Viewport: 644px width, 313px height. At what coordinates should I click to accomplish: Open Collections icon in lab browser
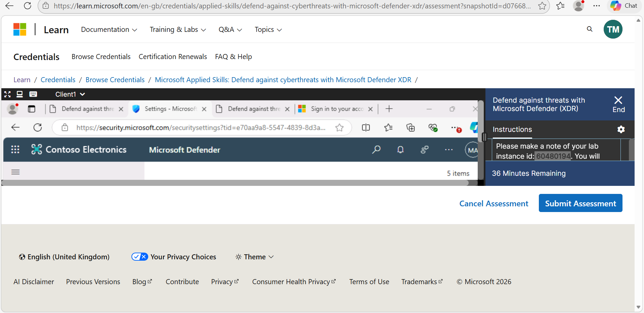click(x=411, y=127)
